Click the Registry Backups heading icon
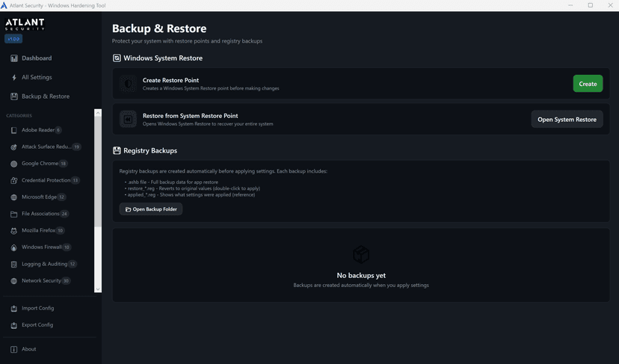Screen dimensions: 619x364 tap(117, 150)
